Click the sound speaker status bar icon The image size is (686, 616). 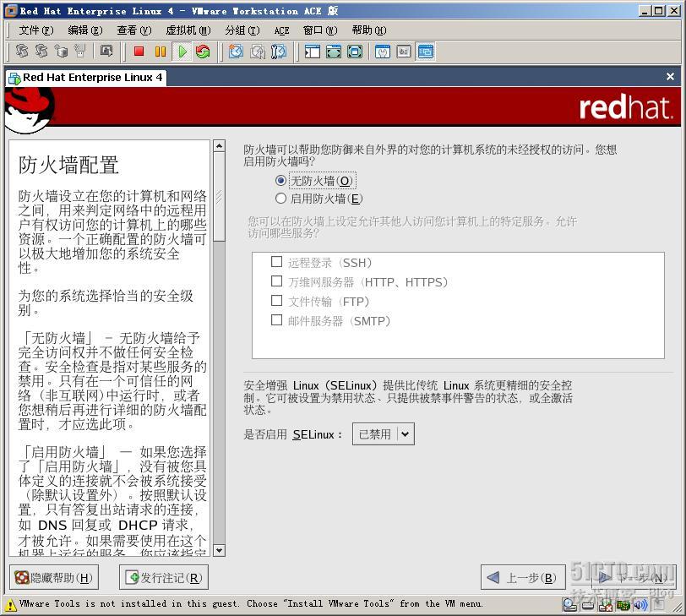[640, 606]
